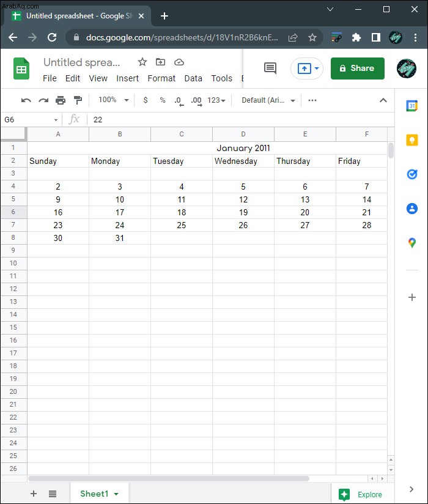Open Contacts side panel
428x504 pixels.
412,209
